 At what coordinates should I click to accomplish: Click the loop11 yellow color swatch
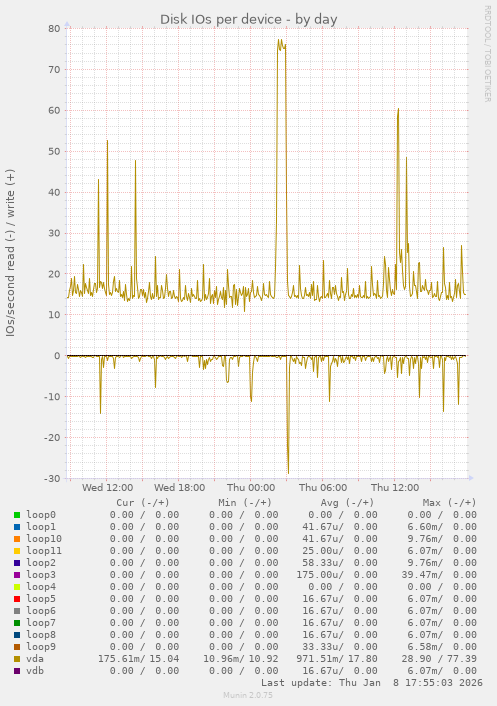17,551
